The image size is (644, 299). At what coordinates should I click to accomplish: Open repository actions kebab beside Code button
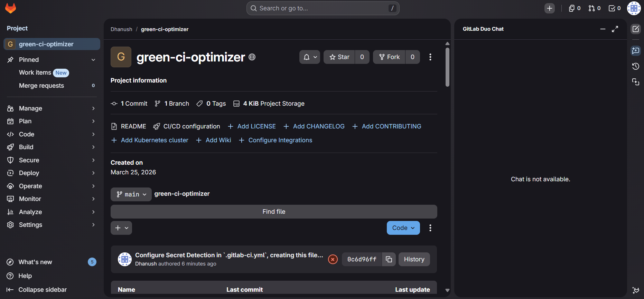click(430, 228)
